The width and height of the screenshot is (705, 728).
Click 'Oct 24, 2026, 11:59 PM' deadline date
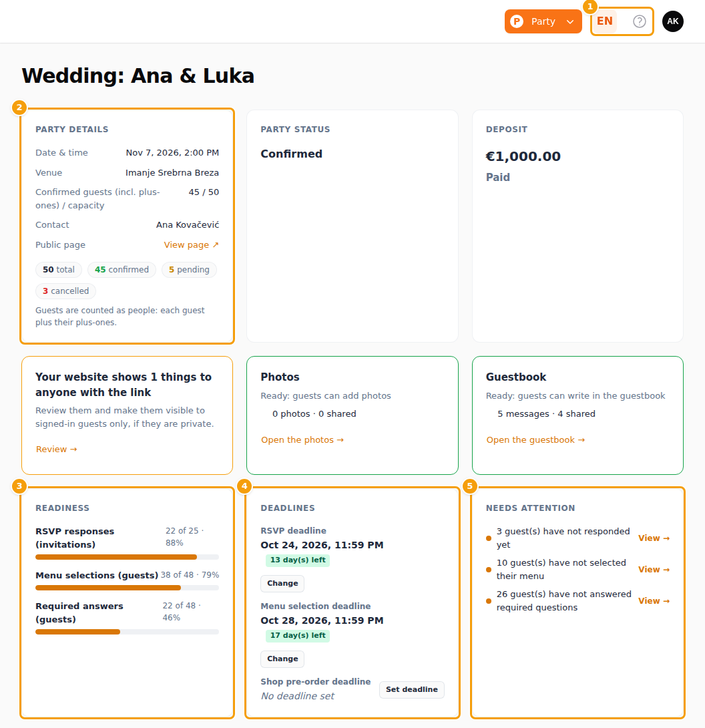coord(322,545)
